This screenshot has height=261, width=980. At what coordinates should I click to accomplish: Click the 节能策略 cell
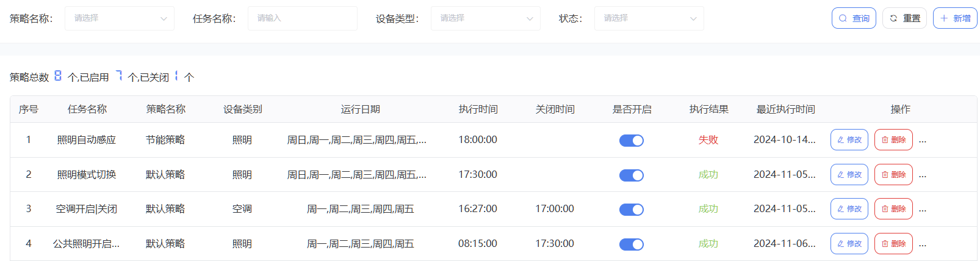pyautogui.click(x=165, y=140)
